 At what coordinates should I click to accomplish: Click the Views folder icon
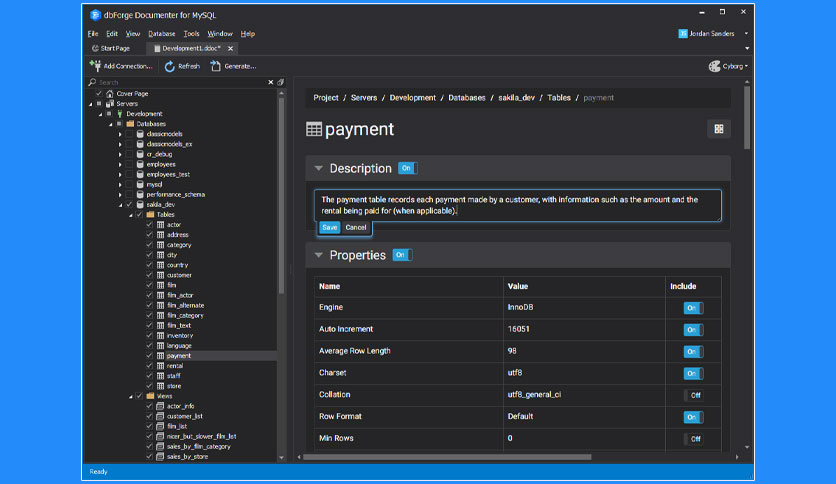point(150,396)
